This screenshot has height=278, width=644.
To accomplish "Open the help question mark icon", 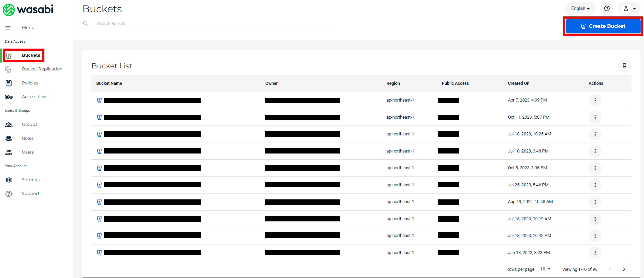I will (x=607, y=8).
